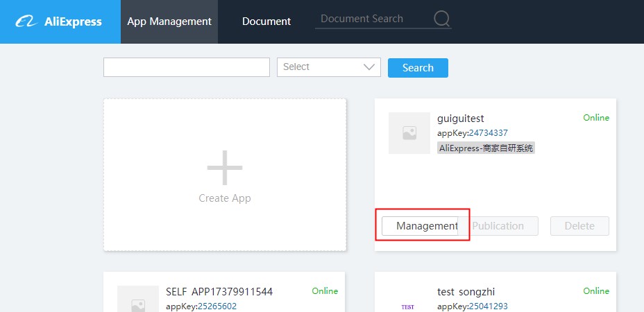Click the Create App label
This screenshot has width=644, height=312.
coord(225,198)
